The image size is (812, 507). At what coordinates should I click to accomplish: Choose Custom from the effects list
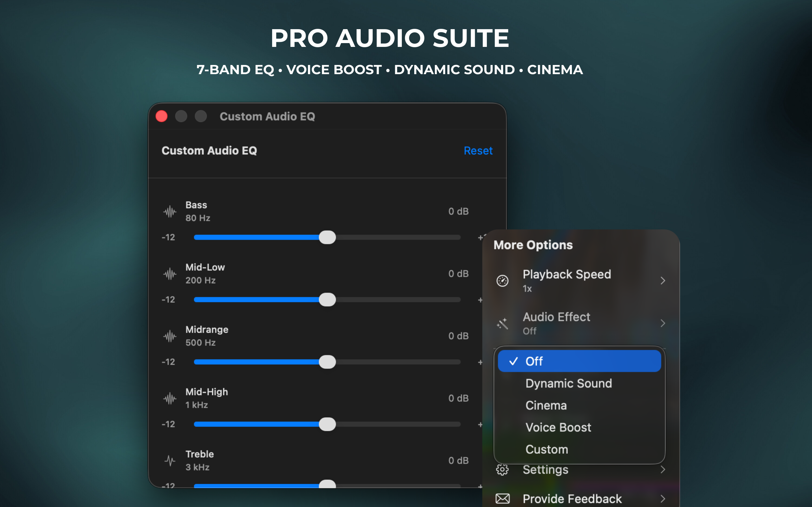point(547,449)
